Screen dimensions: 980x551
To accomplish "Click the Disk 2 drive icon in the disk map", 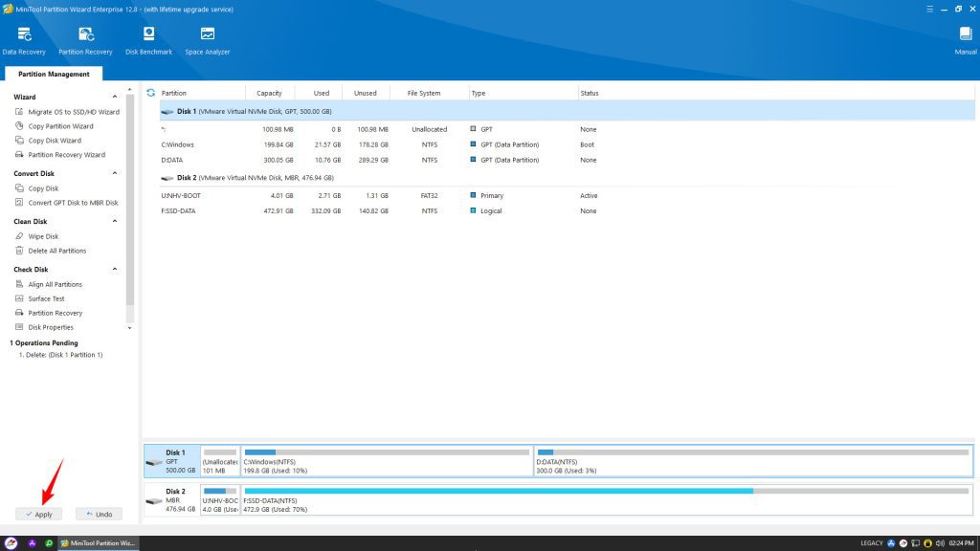I will tap(154, 501).
